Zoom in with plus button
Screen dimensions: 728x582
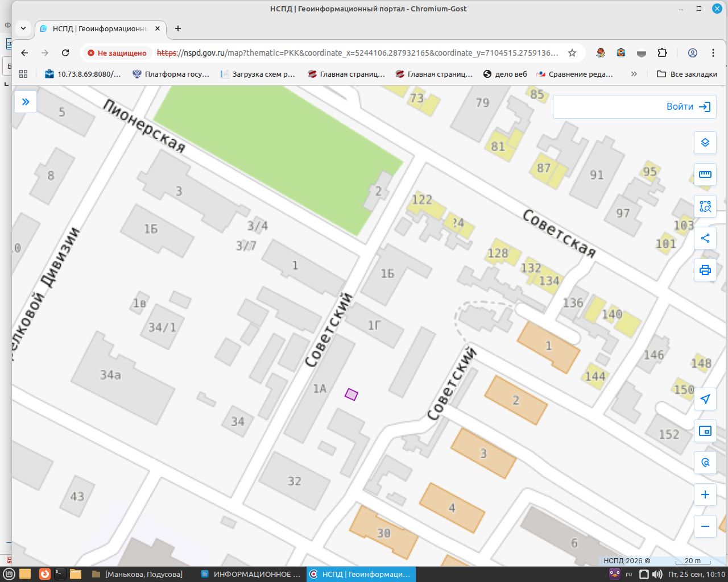click(x=705, y=494)
